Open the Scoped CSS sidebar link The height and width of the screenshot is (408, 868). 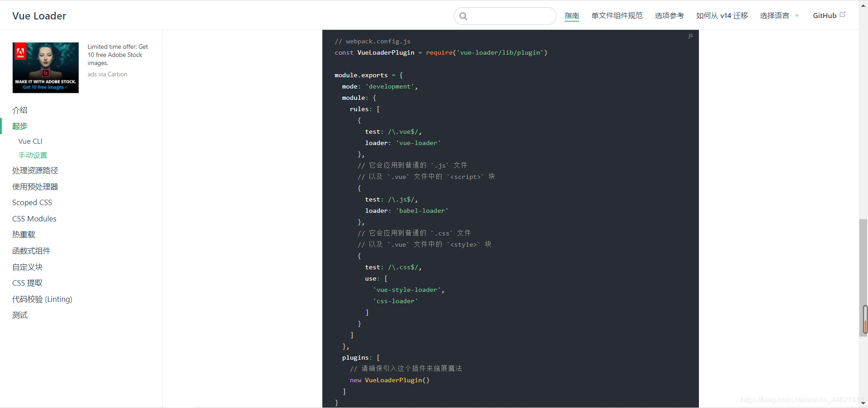(32, 202)
